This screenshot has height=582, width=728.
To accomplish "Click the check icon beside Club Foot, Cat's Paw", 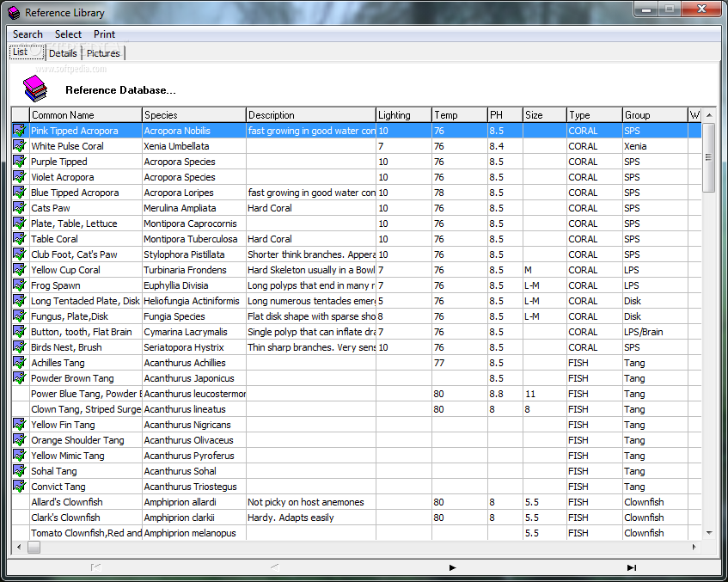I will (20, 254).
